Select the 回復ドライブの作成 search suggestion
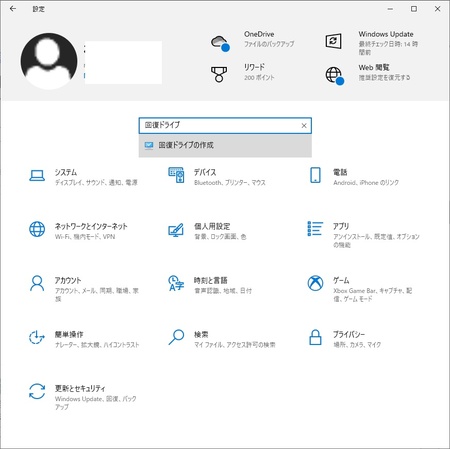 coord(225,145)
